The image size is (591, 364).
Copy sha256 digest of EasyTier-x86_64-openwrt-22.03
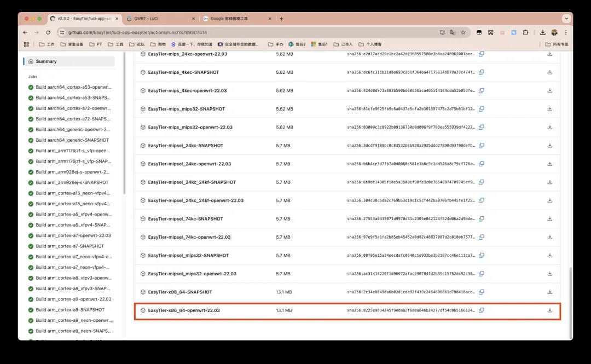coord(482,310)
